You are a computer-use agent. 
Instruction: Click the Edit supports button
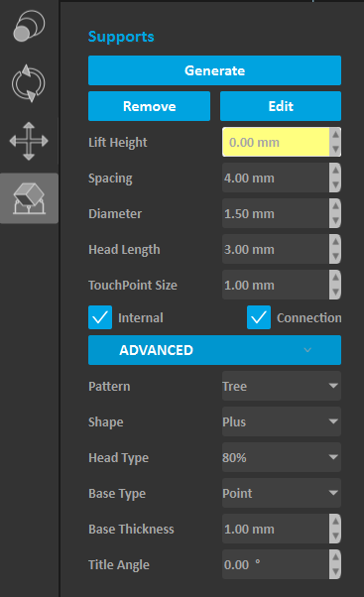(281, 106)
